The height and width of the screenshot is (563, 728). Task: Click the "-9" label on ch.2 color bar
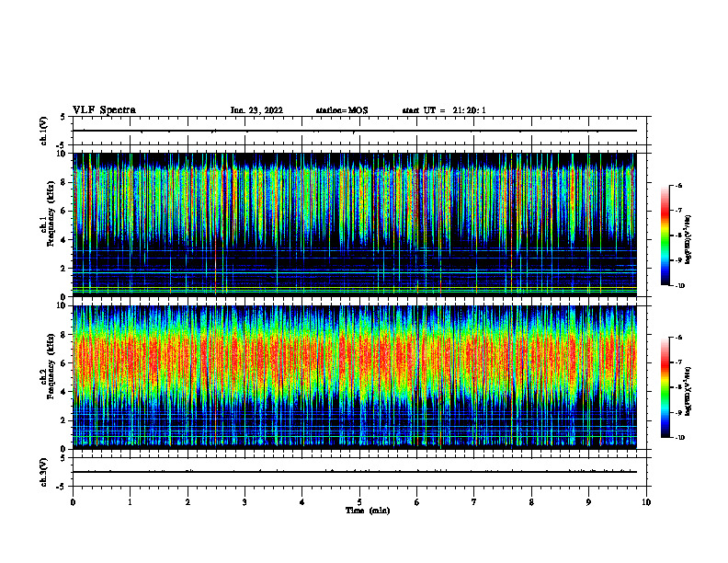point(679,412)
